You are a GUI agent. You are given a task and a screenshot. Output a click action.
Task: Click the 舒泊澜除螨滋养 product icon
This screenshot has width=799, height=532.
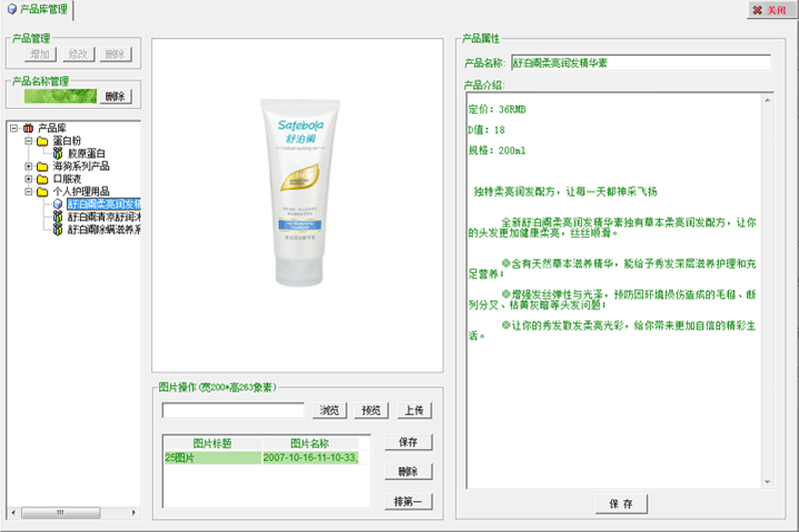[58, 230]
